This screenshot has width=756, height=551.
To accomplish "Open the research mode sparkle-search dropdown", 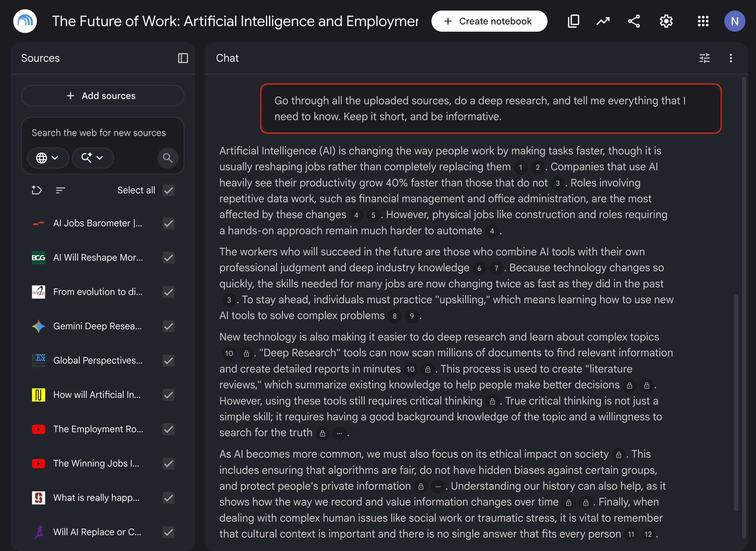I will coord(93,158).
